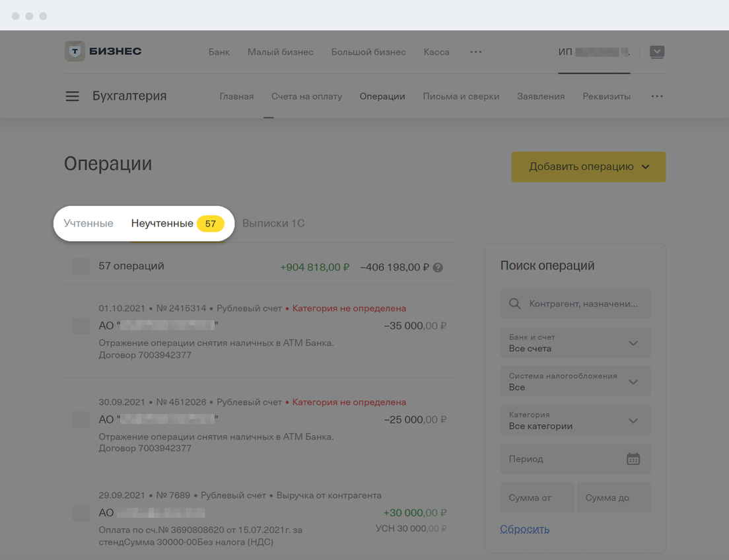Tick the checkbox for +30 000 ₽ operation

81,512
